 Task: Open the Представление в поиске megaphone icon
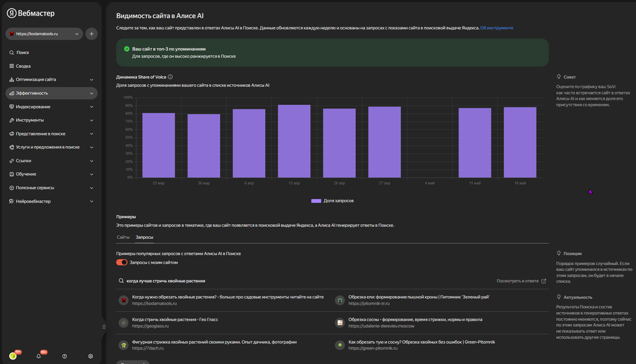click(x=12, y=134)
